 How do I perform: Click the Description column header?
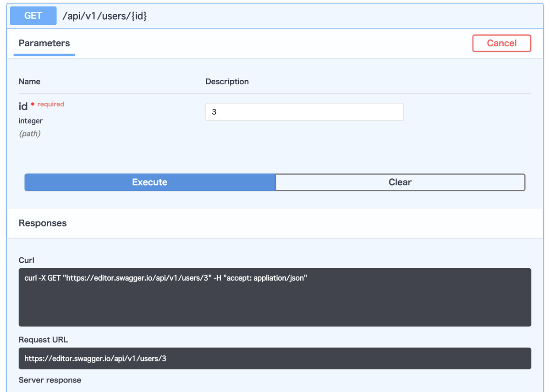[227, 81]
